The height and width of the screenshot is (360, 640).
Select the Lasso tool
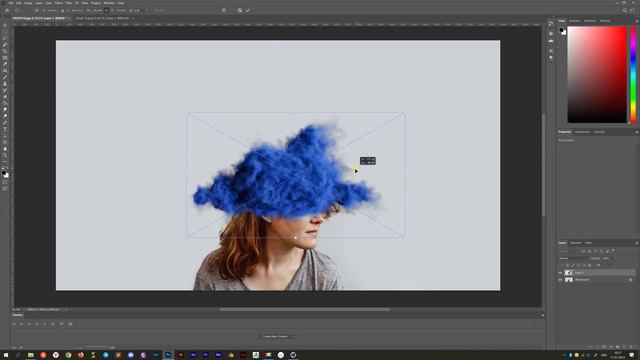5,38
